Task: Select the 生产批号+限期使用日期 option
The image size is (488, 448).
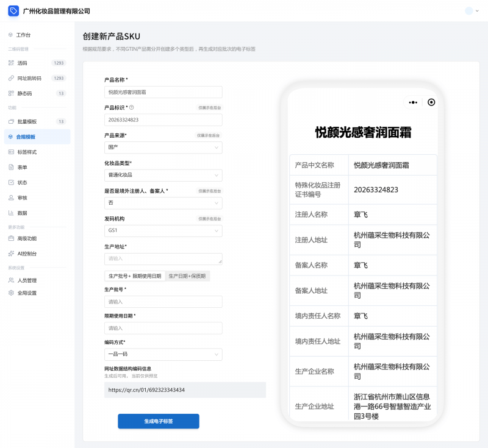Action: pos(135,276)
